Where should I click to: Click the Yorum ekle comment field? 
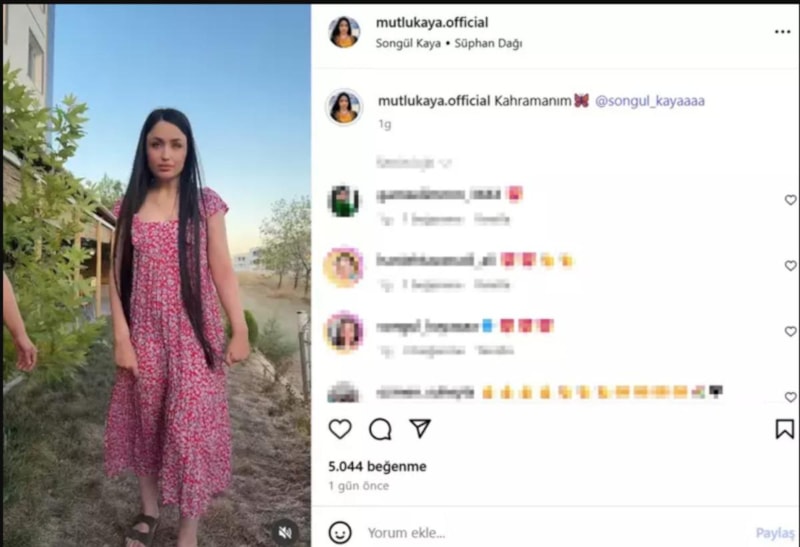click(x=556, y=533)
